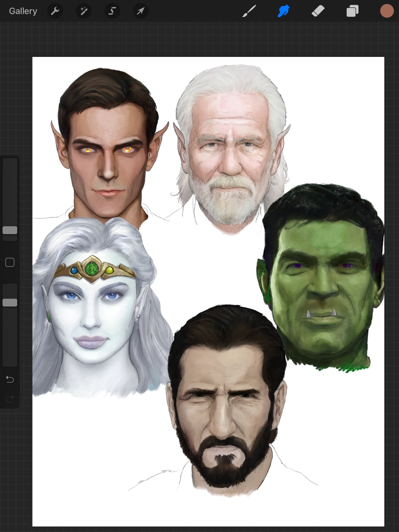The height and width of the screenshot is (532, 399).
Task: Open the active color swatch
Action: coord(387,11)
